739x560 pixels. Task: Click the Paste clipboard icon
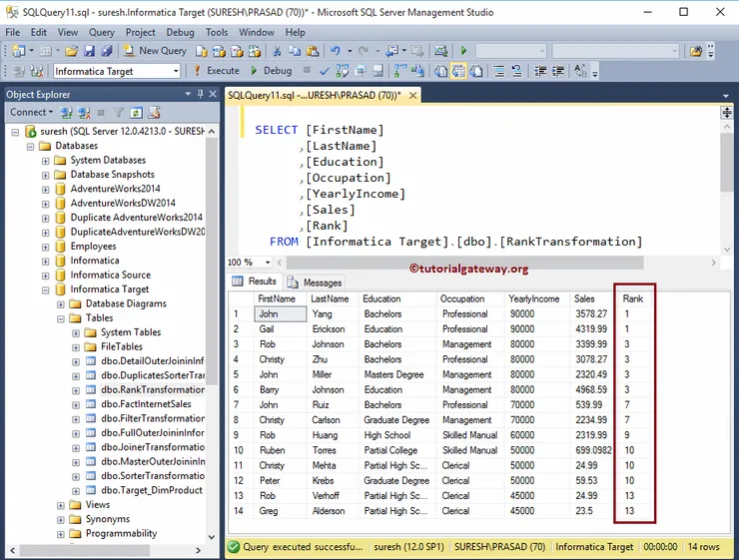click(312, 51)
